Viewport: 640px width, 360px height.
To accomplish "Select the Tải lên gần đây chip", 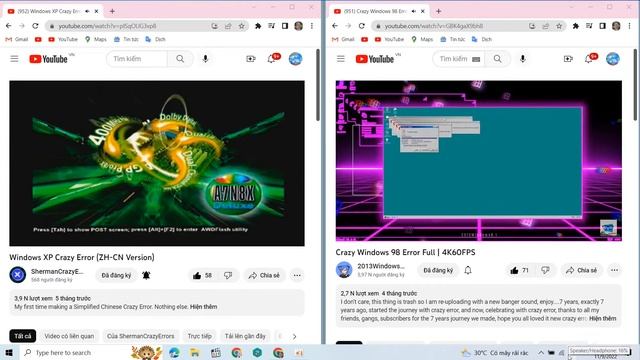I will click(245, 336).
